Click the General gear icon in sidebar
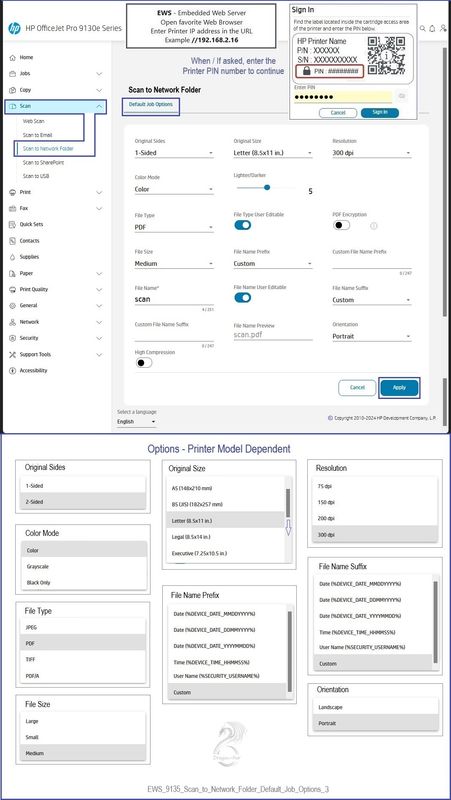Image resolution: width=451 pixels, height=800 pixels. (x=13, y=306)
